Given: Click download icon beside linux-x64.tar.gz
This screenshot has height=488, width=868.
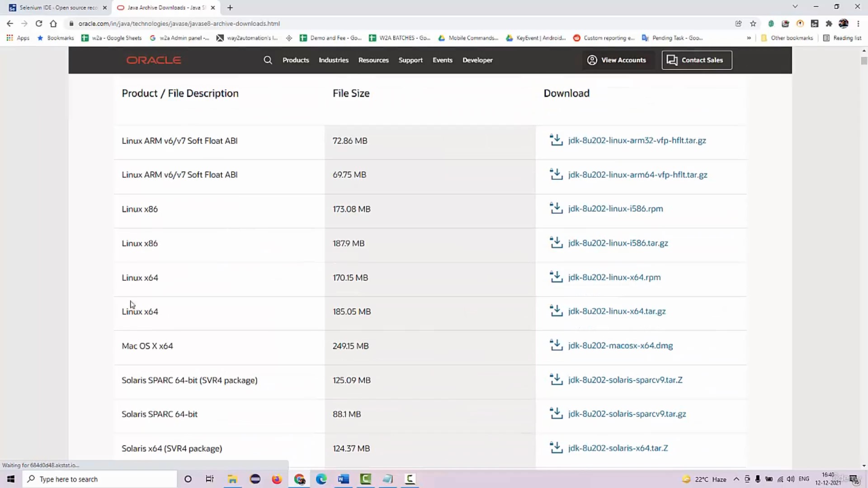Looking at the screenshot, I should pos(556,311).
